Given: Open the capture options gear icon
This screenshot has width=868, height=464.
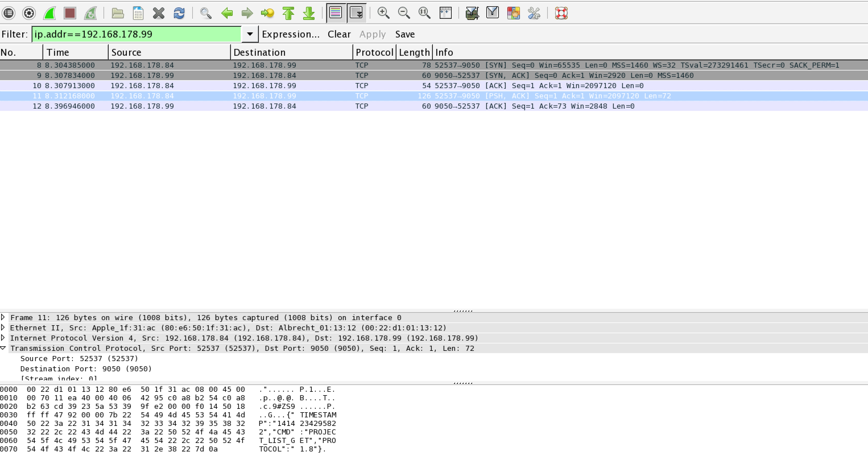Looking at the screenshot, I should [29, 13].
